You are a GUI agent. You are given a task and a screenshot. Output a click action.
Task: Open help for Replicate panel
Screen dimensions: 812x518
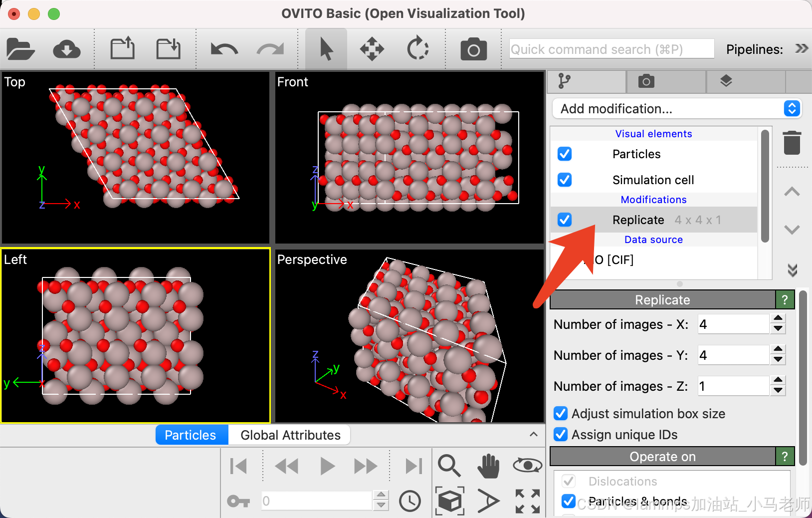click(785, 300)
